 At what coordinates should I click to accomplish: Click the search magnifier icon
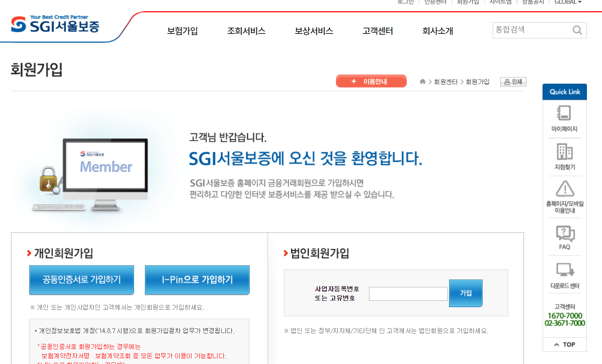[577, 30]
